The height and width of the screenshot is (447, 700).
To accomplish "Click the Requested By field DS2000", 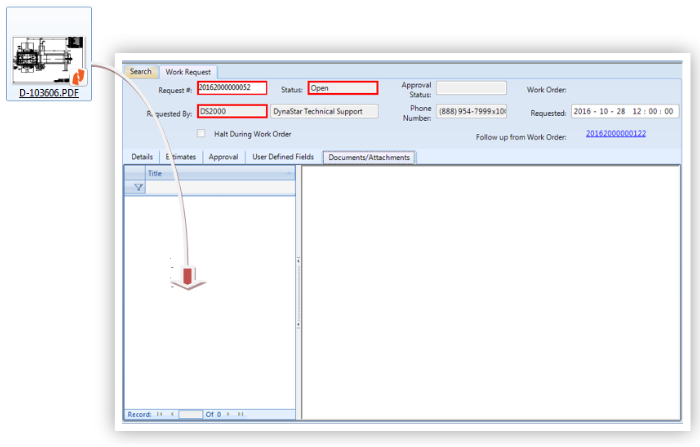I will (x=232, y=111).
